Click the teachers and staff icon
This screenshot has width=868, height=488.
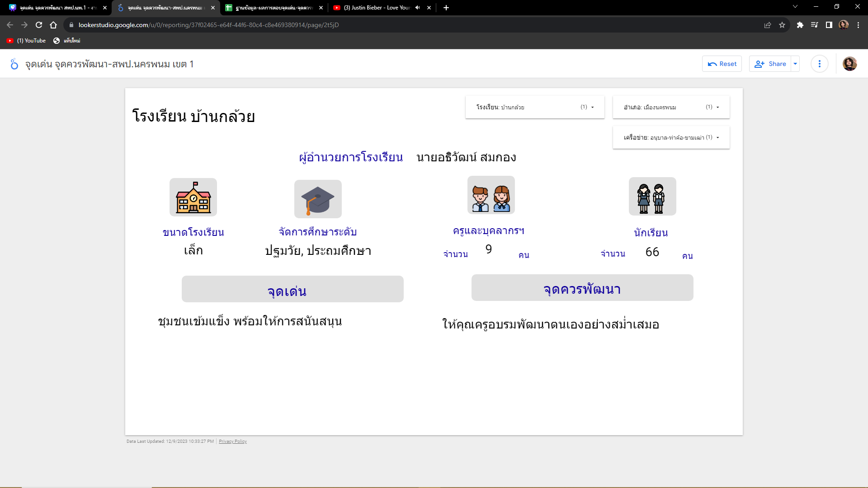coord(491,195)
